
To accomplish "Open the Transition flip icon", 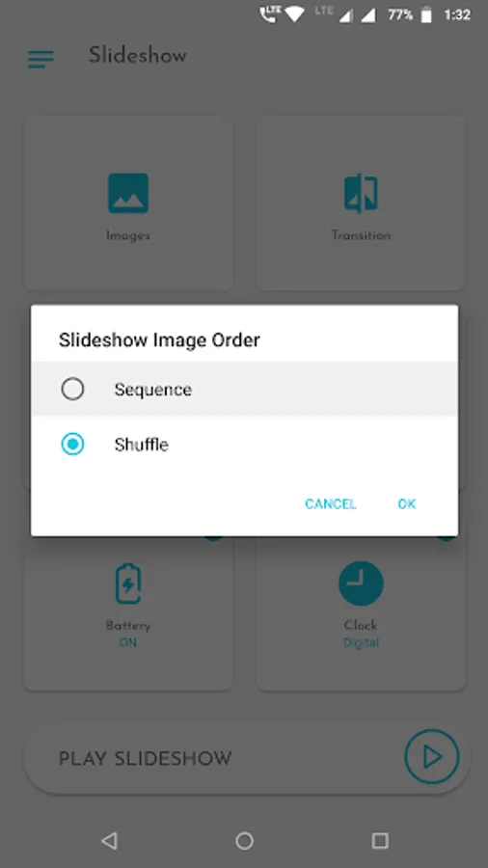I will 361,193.
